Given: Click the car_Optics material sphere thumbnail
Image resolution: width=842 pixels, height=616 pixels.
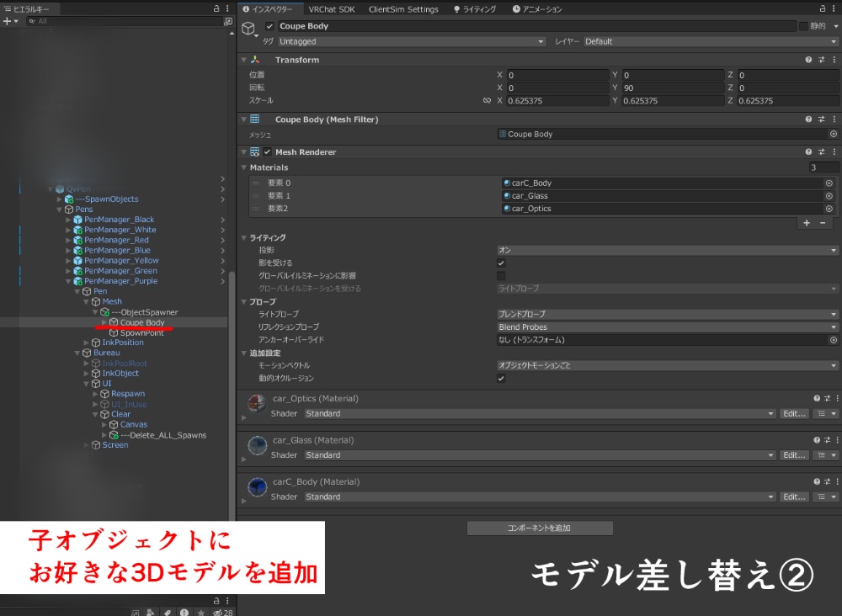Looking at the screenshot, I should coord(256,402).
